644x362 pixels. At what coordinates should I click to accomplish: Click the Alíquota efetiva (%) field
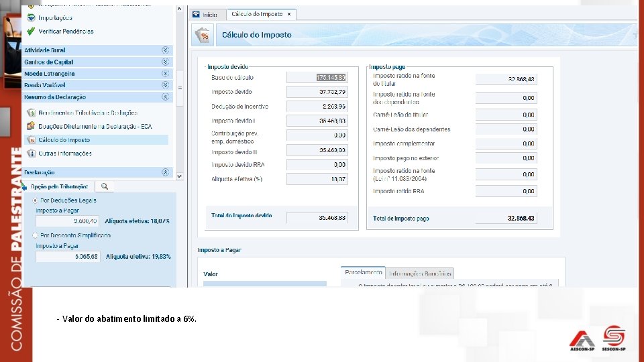click(x=317, y=179)
